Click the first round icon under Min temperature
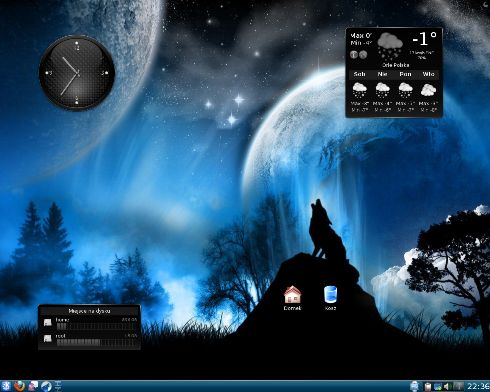 (354, 54)
